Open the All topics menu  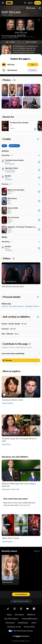pyautogui.click(x=31, y=8)
